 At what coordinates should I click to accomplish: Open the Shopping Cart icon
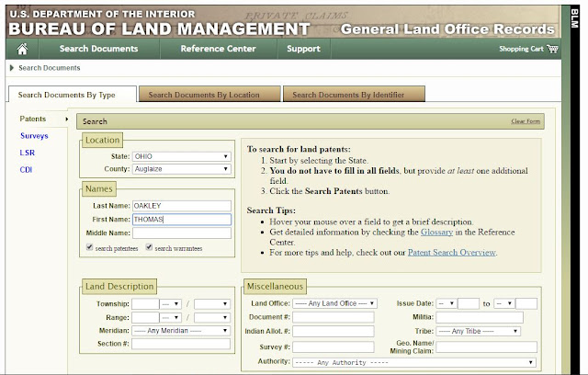pos(552,49)
